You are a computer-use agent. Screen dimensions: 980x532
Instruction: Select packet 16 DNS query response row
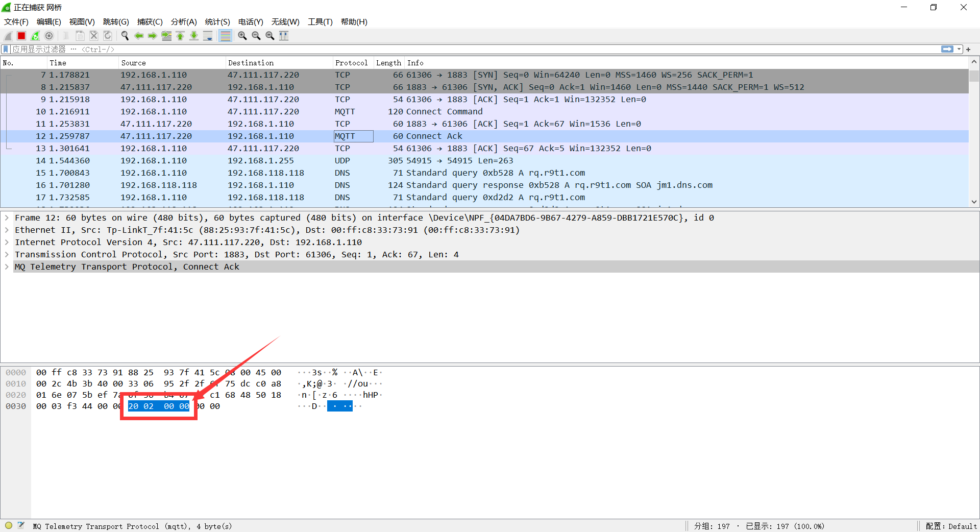(x=484, y=185)
